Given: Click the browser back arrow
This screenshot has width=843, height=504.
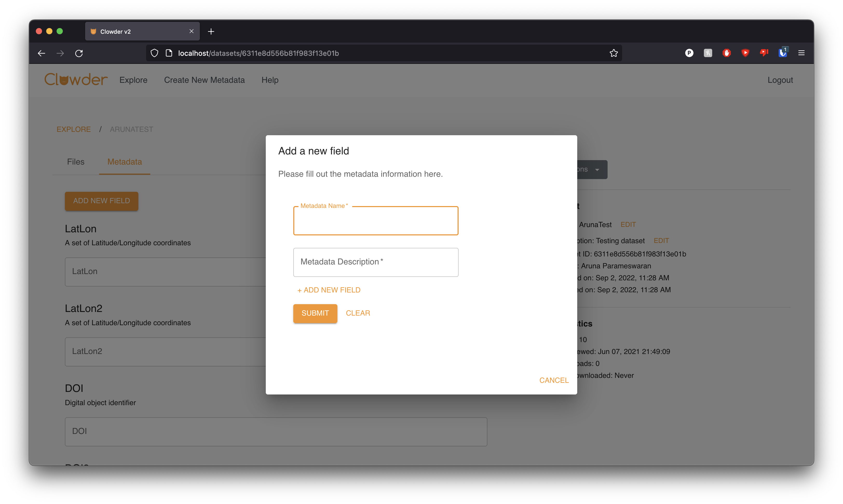Looking at the screenshot, I should (x=42, y=53).
